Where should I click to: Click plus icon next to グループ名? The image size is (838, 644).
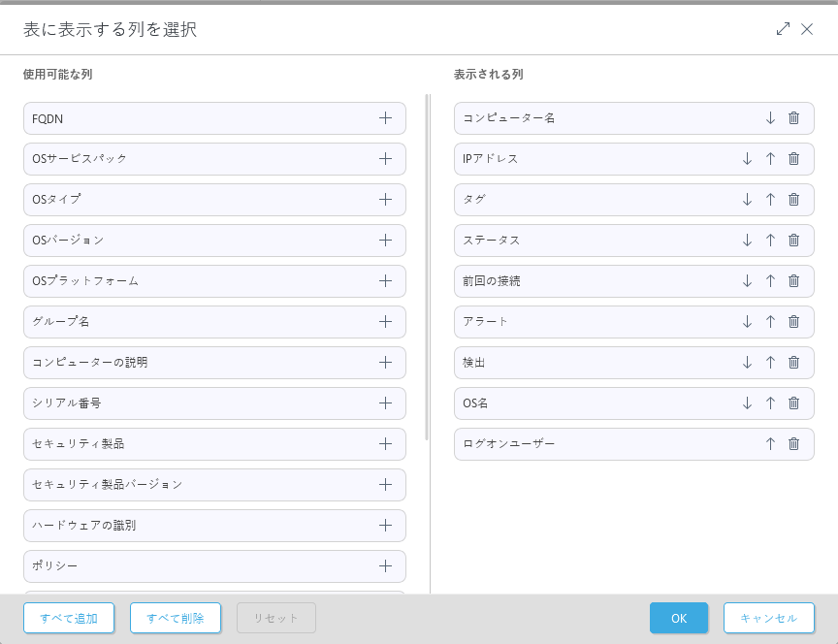click(x=385, y=322)
